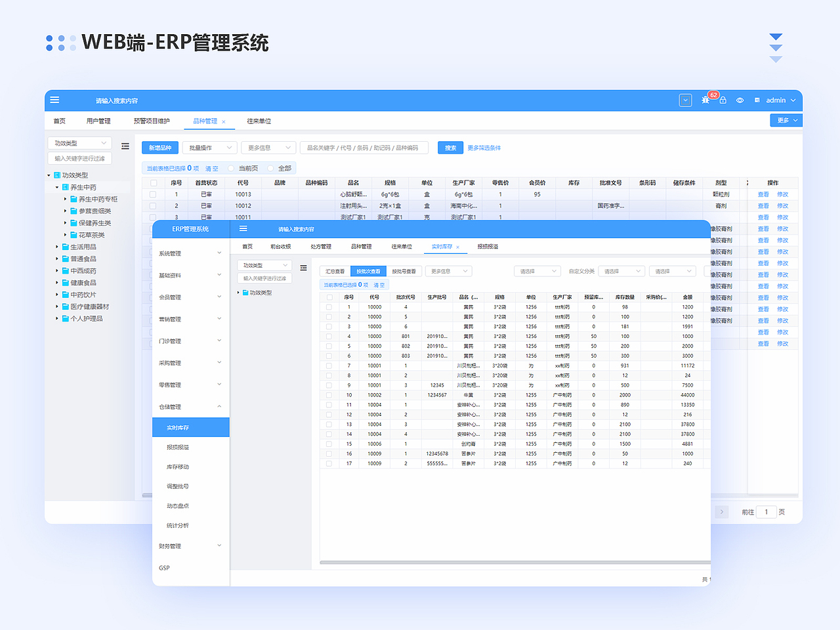Click back window table horizontal scrollbar
Screen dimensions: 840x630
[146, 495]
